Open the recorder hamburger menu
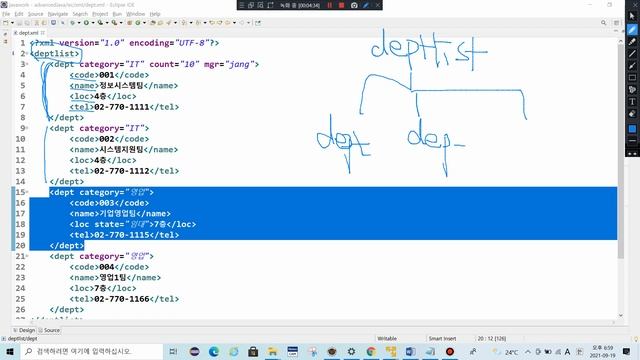640x360 pixels. tap(242, 5)
